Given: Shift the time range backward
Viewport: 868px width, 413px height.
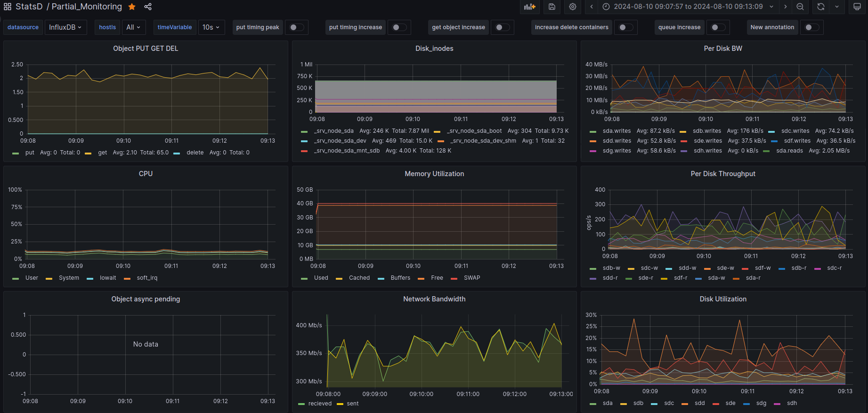Looking at the screenshot, I should click(592, 7).
